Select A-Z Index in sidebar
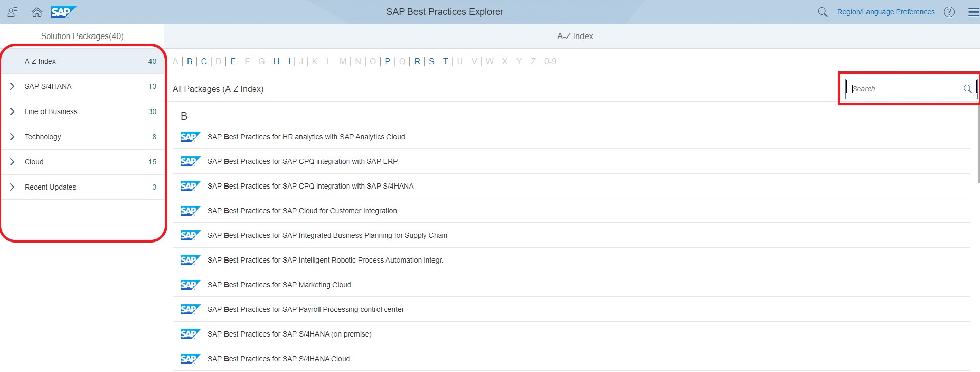 pyautogui.click(x=41, y=61)
